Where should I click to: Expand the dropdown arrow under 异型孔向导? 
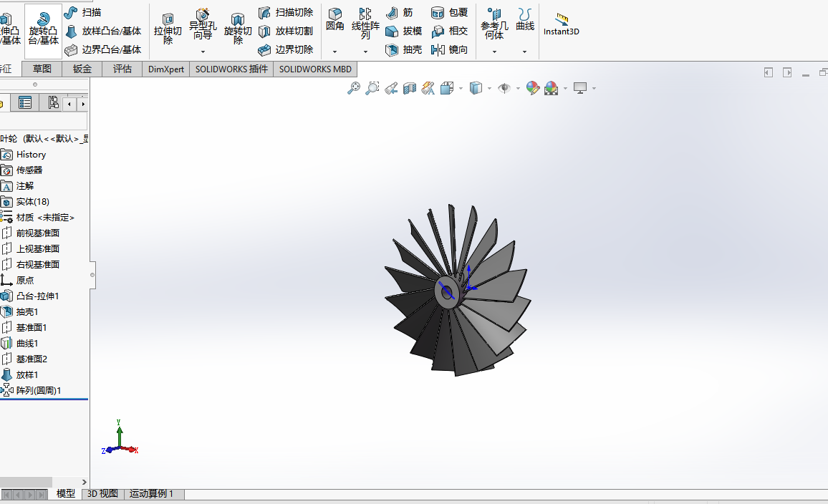[x=203, y=52]
